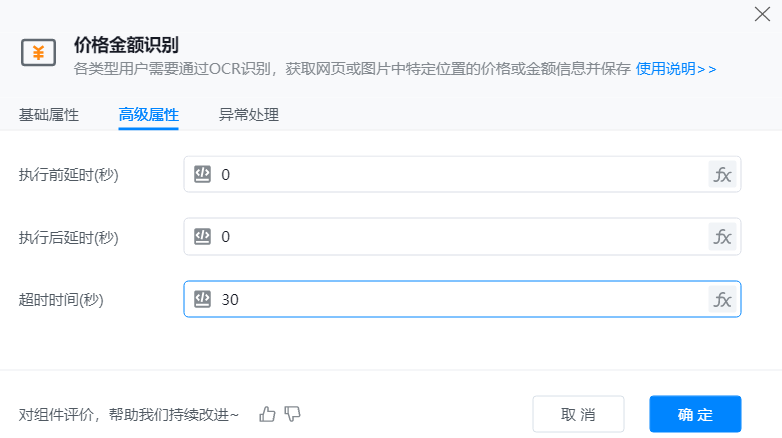Click the fx icon in 超时时间 row
The width and height of the screenshot is (782, 438).
(x=722, y=299)
